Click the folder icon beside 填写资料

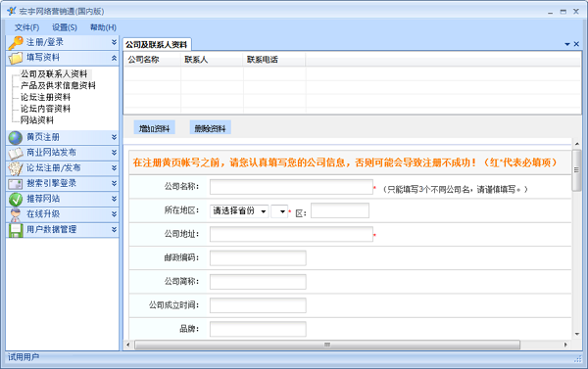(x=16, y=58)
